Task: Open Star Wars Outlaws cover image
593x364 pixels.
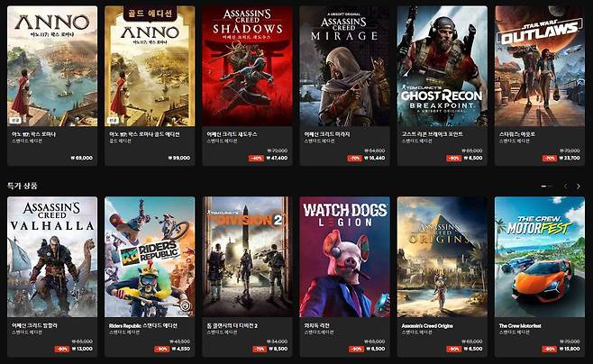Action: (x=540, y=66)
